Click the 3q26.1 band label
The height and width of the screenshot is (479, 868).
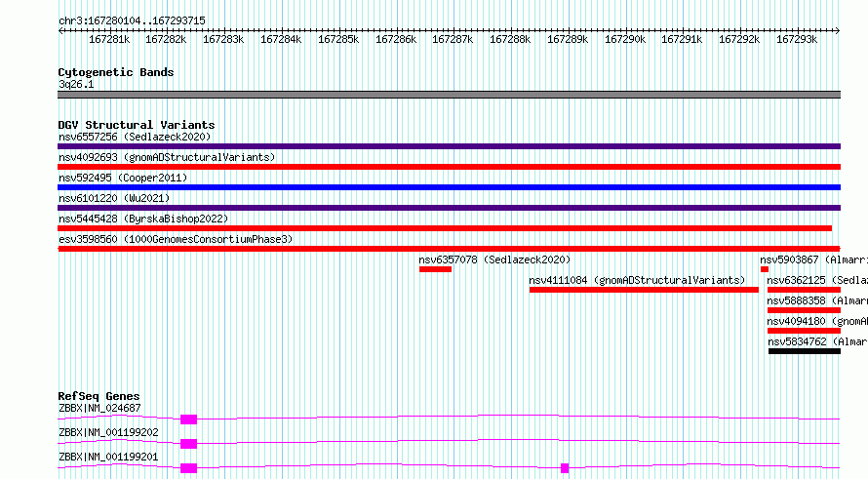tap(76, 84)
